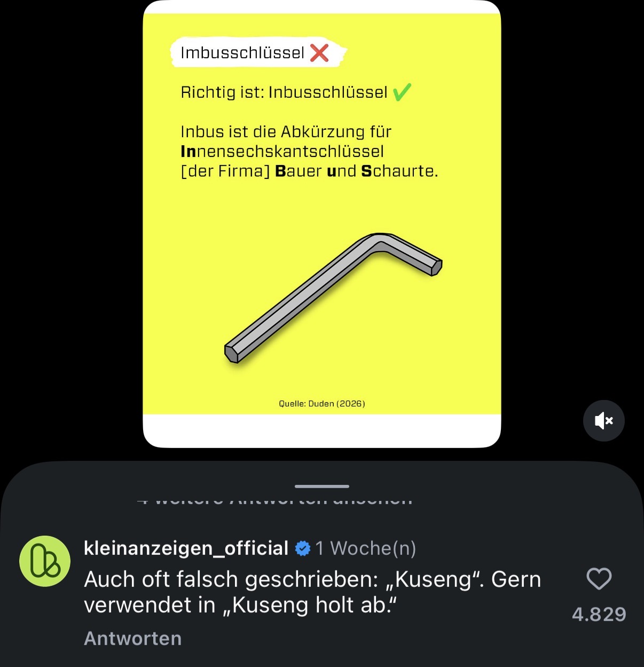The height and width of the screenshot is (667, 644).
Task: Tap the blue verified badge
Action: click(x=302, y=548)
